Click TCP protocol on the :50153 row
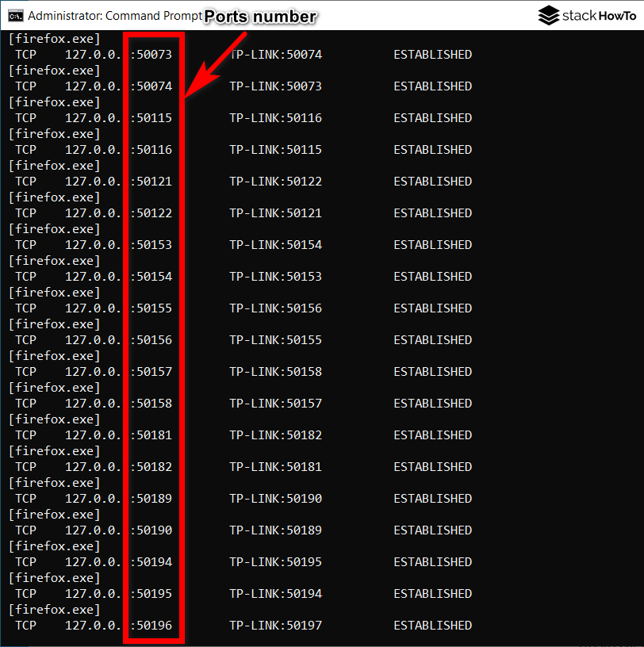Screen dimensions: 644x647 coord(26,245)
